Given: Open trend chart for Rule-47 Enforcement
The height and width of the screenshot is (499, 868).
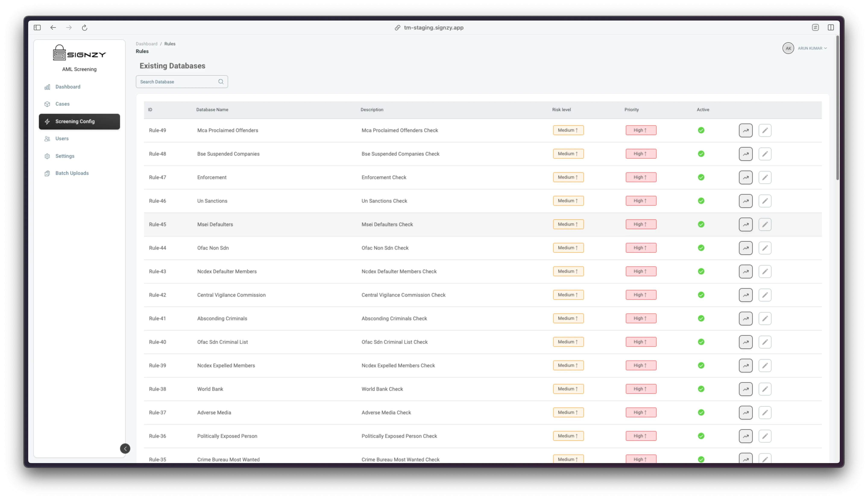Looking at the screenshot, I should (x=745, y=177).
